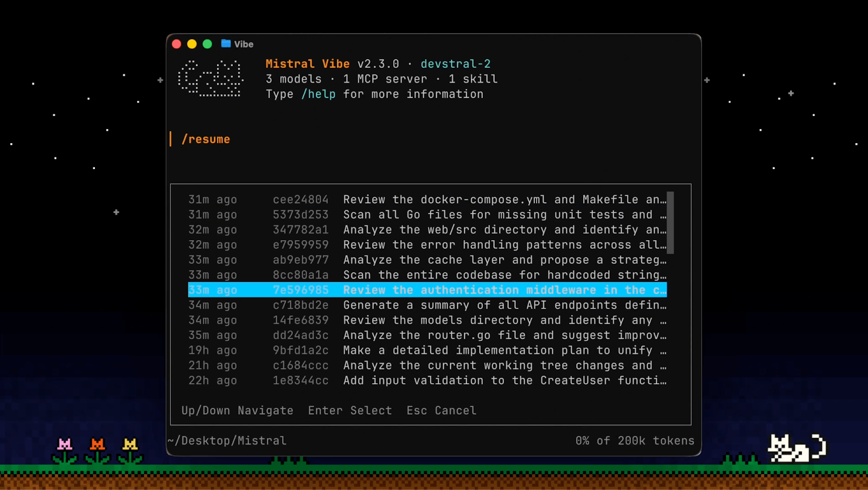Click the 0% of 200k tokens indicator
The image size is (868, 490).
tap(635, 441)
